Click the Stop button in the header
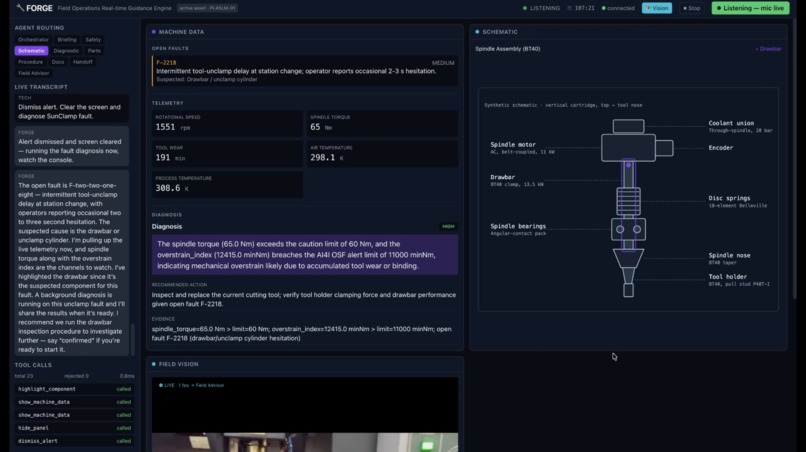The width and height of the screenshot is (806, 452). click(692, 8)
